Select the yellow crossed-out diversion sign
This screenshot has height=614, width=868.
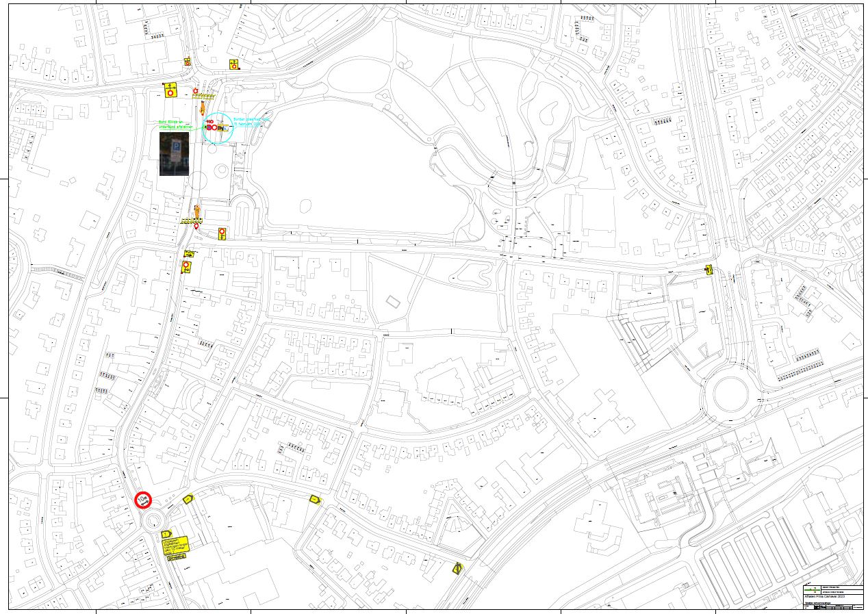click(457, 567)
